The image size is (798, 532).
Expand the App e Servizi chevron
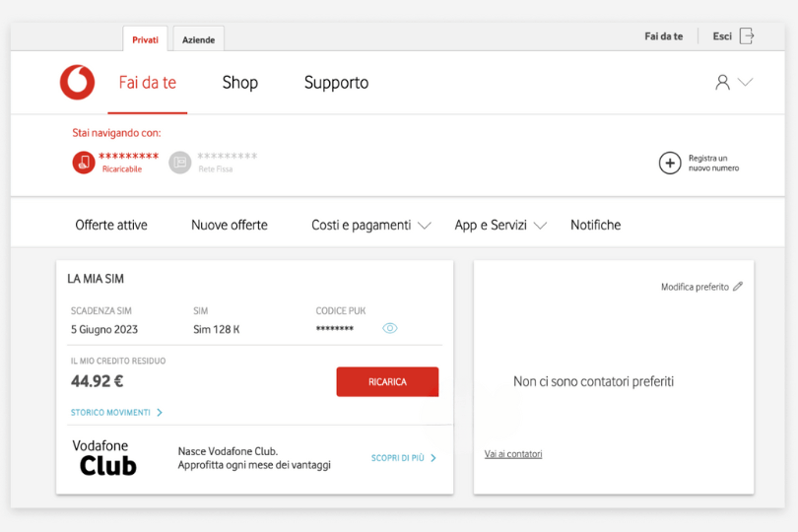pyautogui.click(x=540, y=226)
